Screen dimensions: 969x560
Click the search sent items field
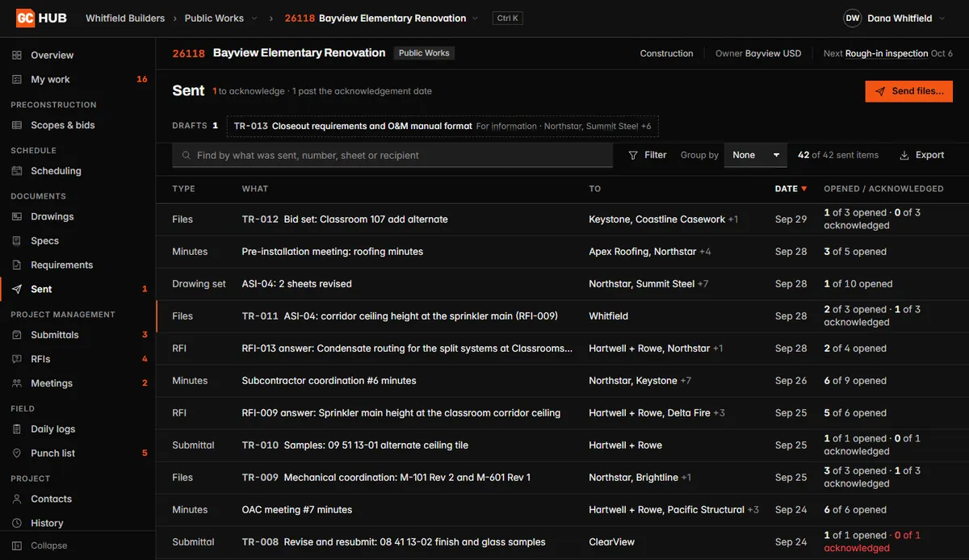click(x=392, y=155)
